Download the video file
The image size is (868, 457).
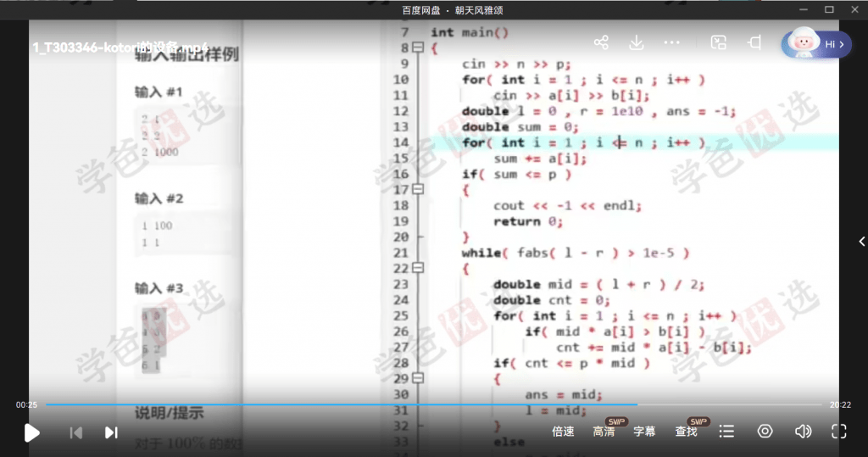point(637,42)
